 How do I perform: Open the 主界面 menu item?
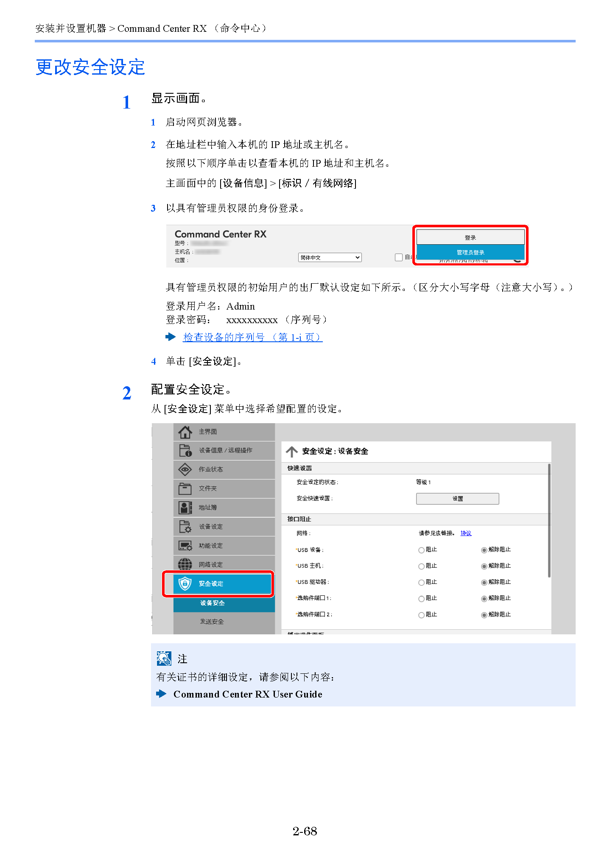[224, 432]
